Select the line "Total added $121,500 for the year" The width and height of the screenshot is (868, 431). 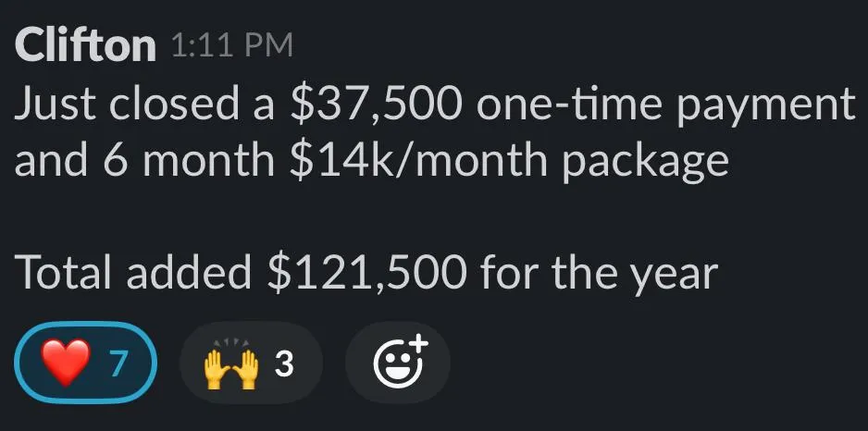[366, 273]
